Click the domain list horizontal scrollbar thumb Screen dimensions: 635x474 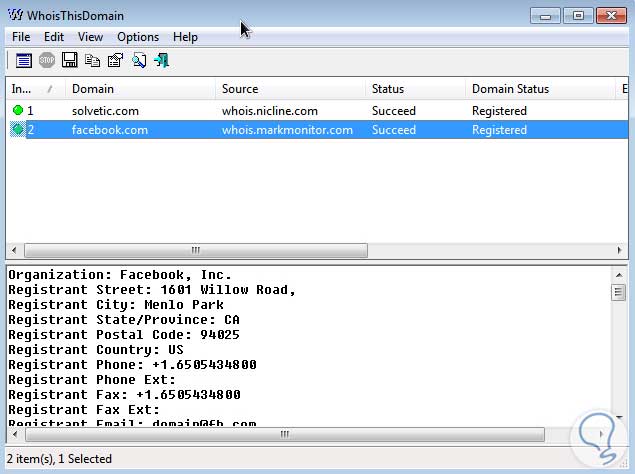[196, 250]
